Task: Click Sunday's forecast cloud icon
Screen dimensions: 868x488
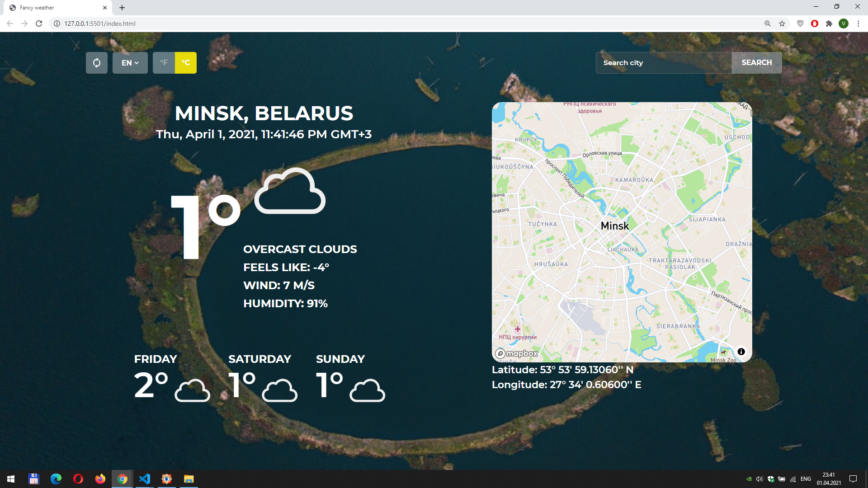Action: 367,390
